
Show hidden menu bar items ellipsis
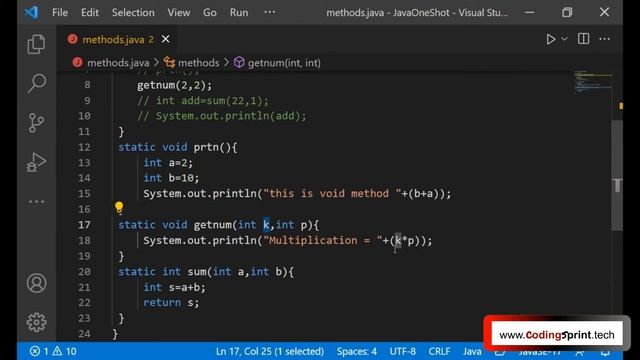click(269, 12)
